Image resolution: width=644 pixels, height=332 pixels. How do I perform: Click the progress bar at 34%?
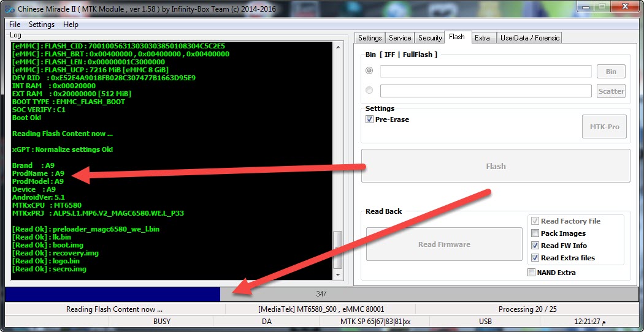(321, 294)
